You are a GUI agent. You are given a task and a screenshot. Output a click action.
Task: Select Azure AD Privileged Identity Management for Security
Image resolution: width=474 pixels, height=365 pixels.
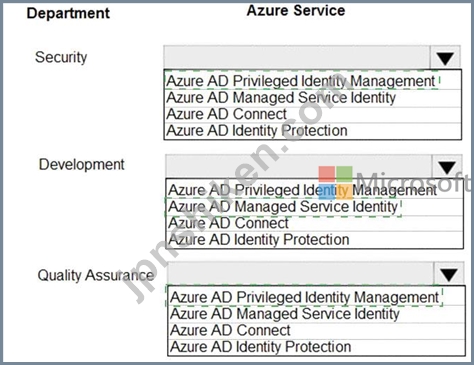(x=313, y=81)
